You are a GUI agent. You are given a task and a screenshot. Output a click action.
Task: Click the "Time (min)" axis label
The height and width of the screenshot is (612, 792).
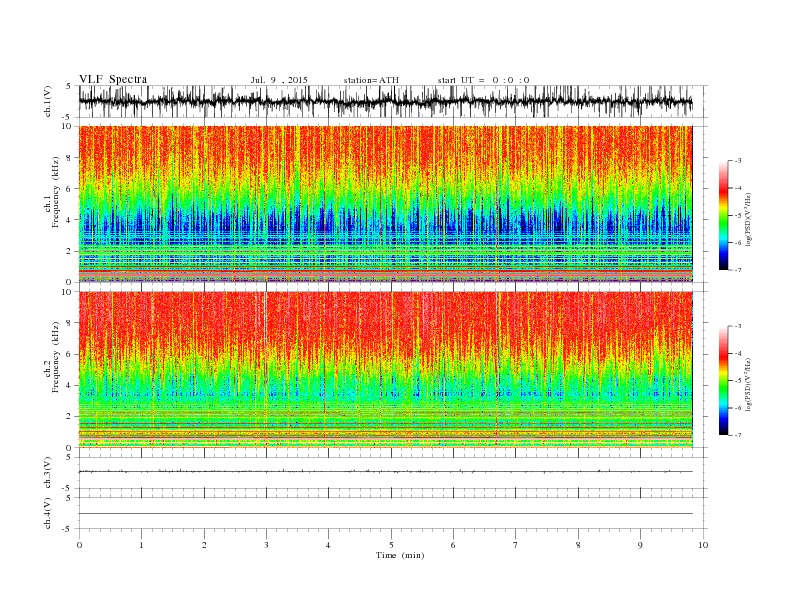coord(400,555)
